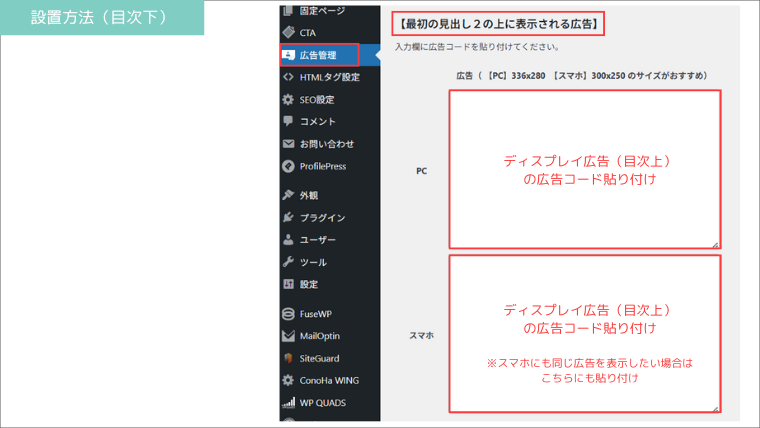Open HTMLタグ設定 settings

(330, 77)
